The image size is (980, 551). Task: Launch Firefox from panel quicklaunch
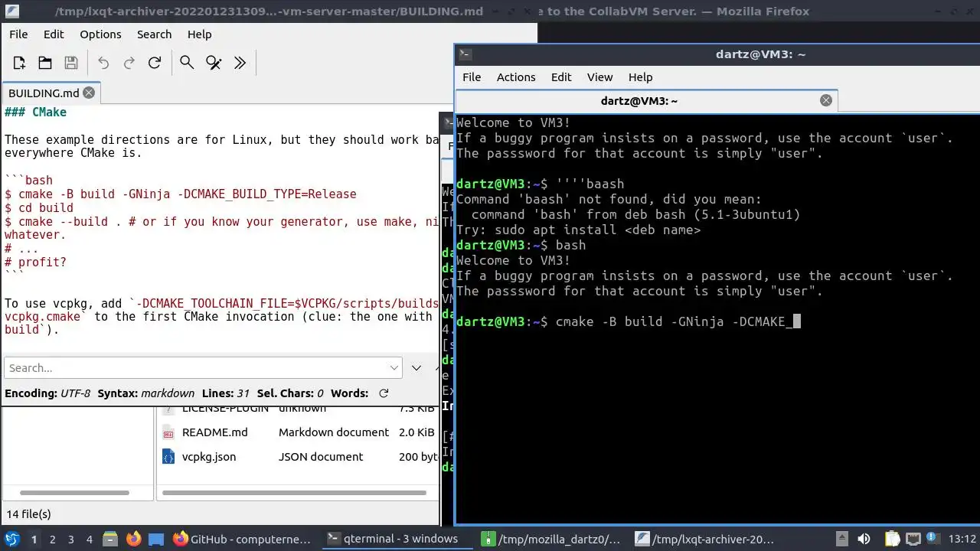pos(133,540)
